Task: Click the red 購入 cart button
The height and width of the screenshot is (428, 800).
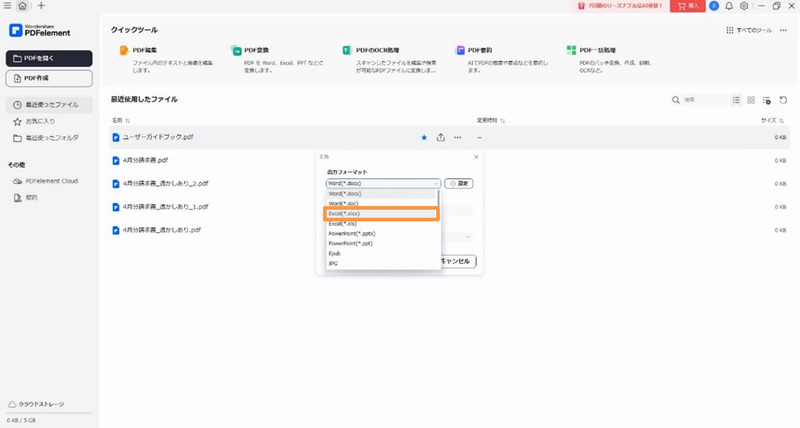Action: (687, 6)
